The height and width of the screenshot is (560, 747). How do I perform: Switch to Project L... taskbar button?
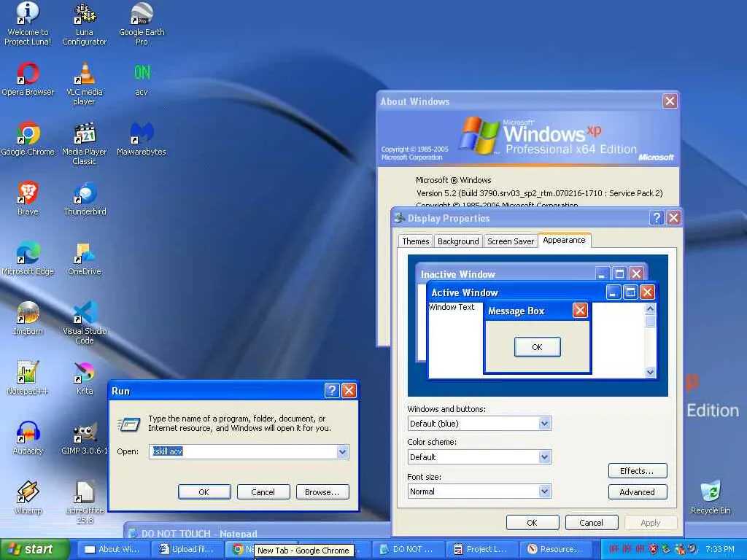pos(481,549)
